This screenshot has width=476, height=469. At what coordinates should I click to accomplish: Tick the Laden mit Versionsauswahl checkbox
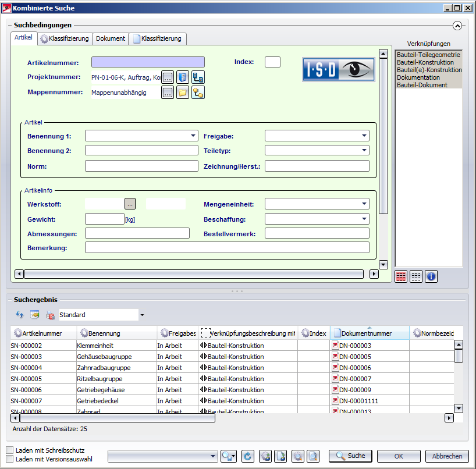[10, 459]
